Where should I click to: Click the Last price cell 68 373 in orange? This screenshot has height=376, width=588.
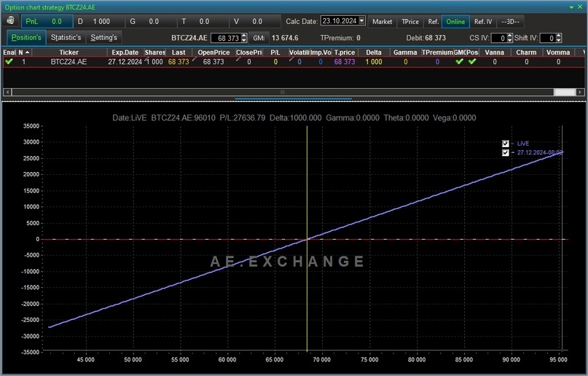pyautogui.click(x=179, y=61)
